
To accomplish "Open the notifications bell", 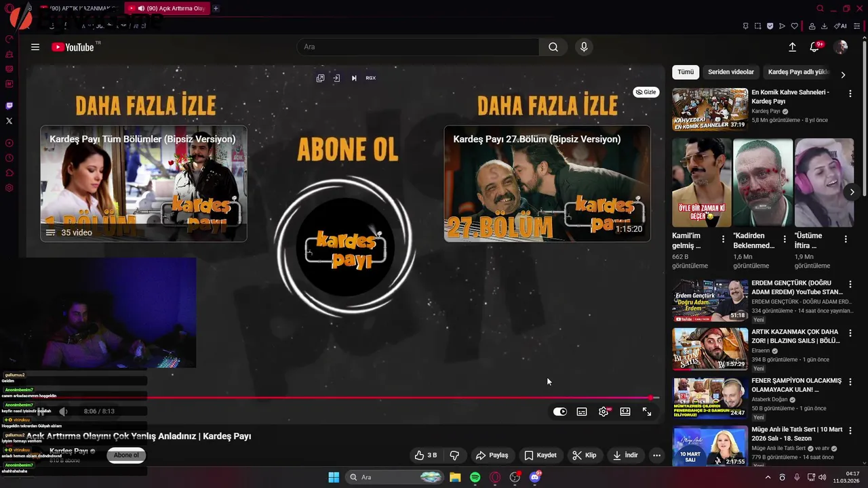I will [x=815, y=47].
